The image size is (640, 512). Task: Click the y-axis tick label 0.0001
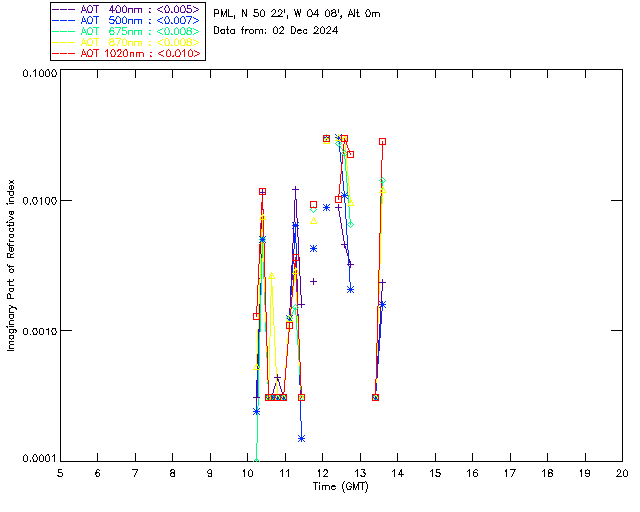40,459
